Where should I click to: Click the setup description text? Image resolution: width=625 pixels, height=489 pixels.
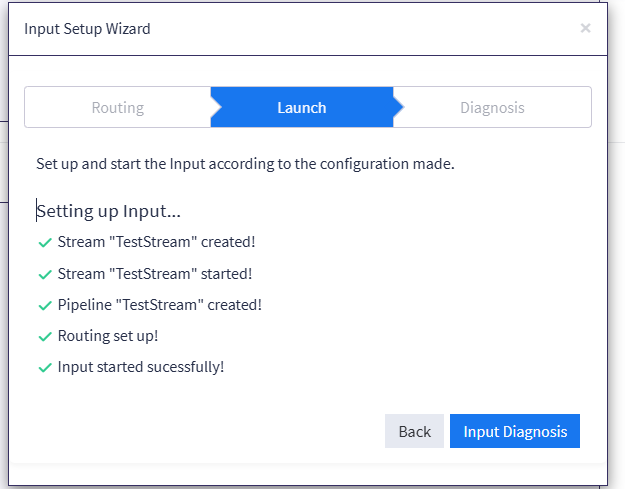pyautogui.click(x=245, y=164)
